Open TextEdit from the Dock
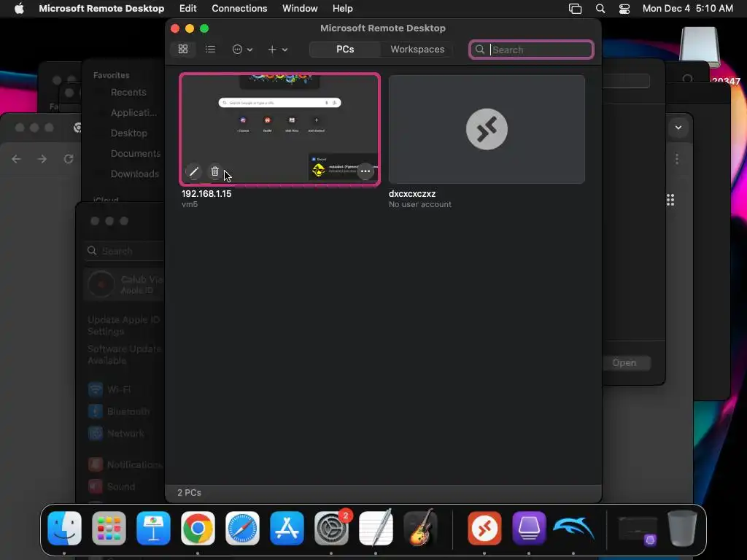The width and height of the screenshot is (747, 560). [376, 528]
